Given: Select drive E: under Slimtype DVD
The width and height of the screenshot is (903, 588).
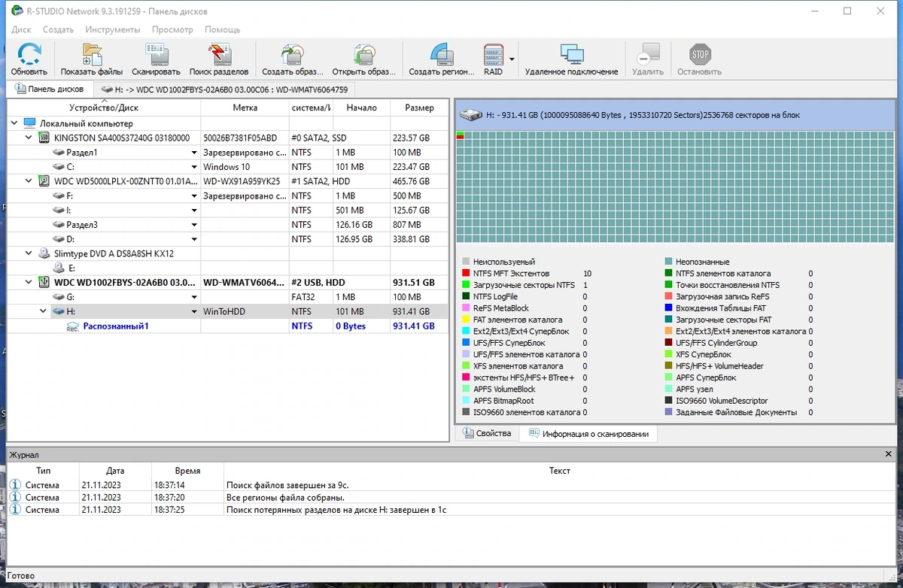Looking at the screenshot, I should pyautogui.click(x=72, y=268).
